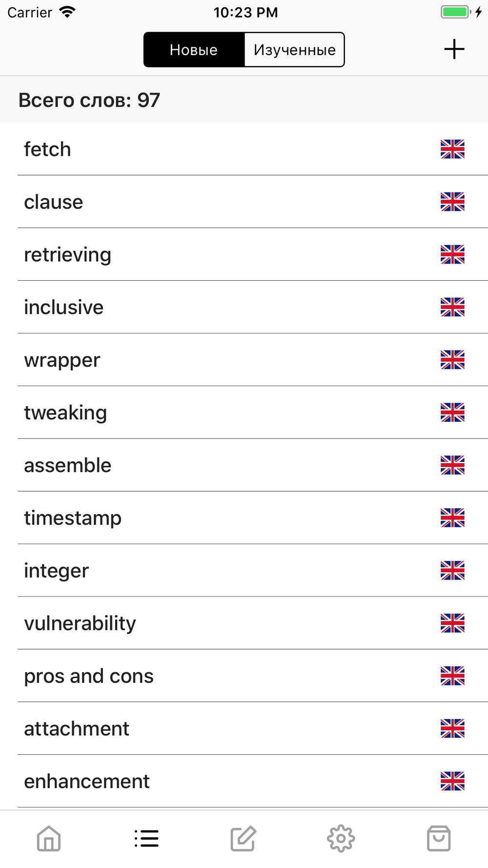Open the word clause
Viewport: 488px width, 868px height.
(244, 202)
